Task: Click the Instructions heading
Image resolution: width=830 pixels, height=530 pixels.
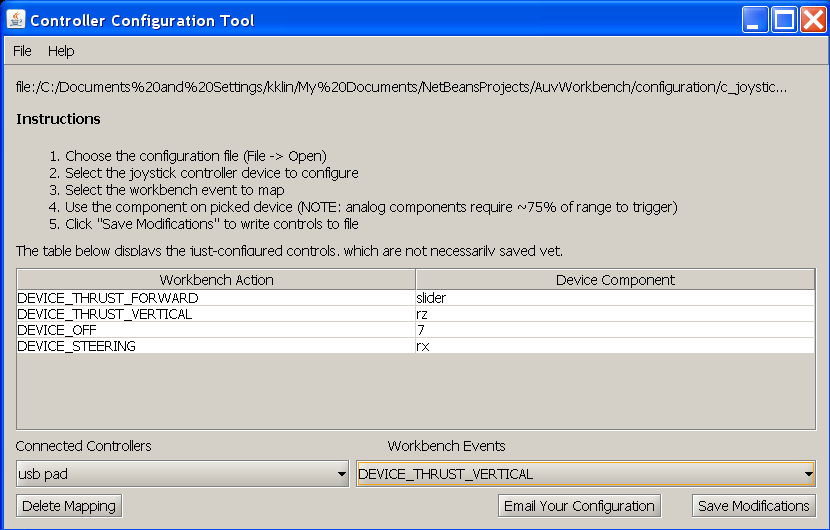Action: coord(58,119)
